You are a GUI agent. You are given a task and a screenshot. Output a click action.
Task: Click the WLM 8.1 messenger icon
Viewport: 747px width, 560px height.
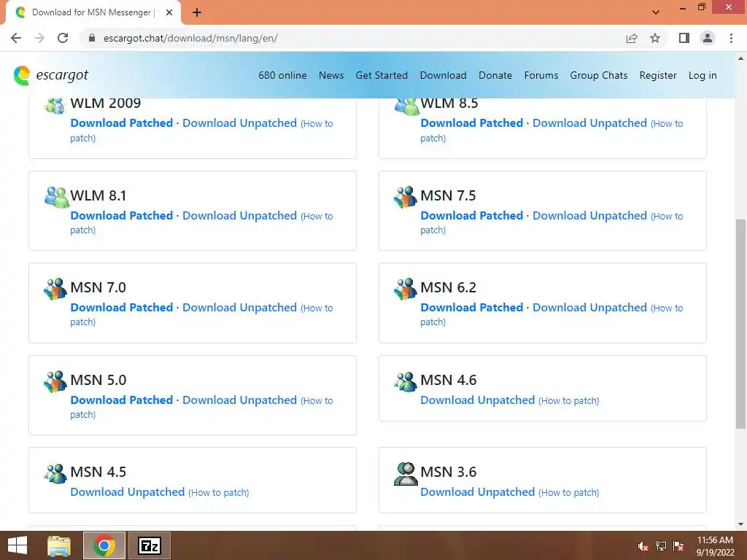click(57, 197)
